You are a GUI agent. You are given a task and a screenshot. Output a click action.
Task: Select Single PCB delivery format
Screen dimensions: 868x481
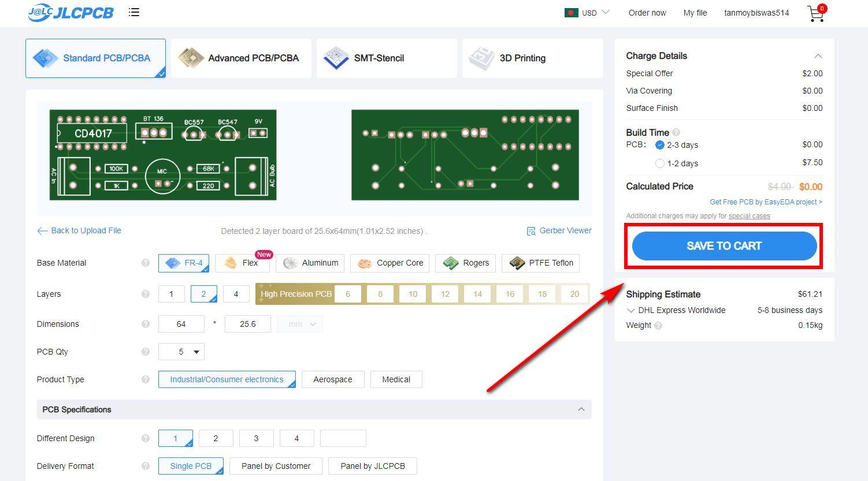pos(191,466)
